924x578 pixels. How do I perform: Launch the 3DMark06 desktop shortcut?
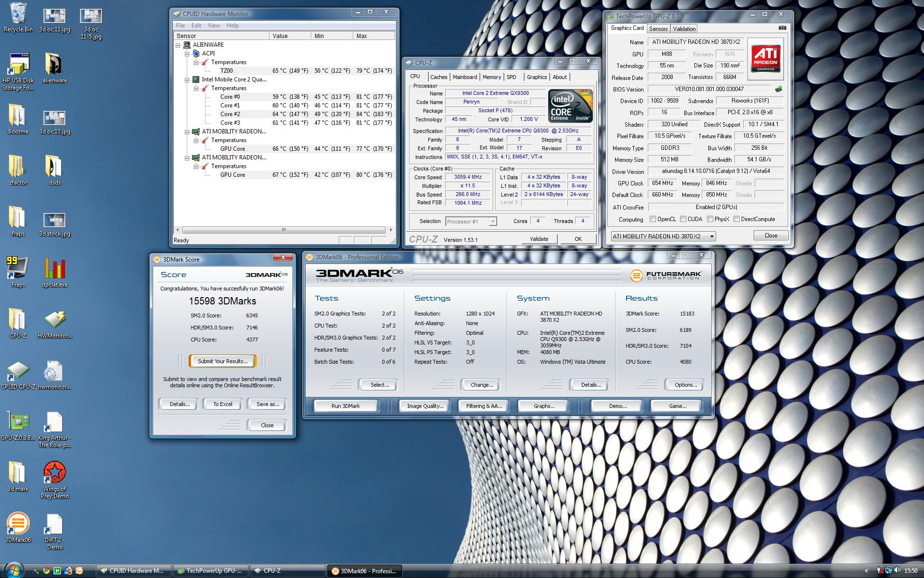coord(18,527)
